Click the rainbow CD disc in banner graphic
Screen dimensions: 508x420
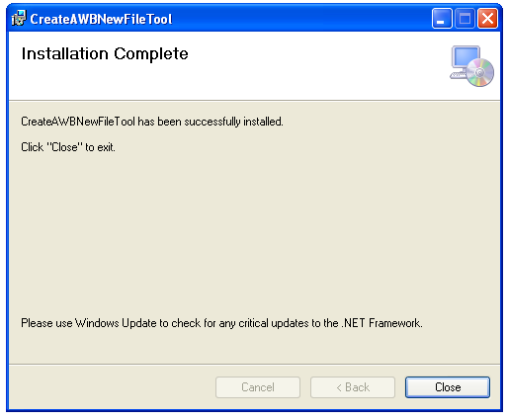(x=480, y=72)
